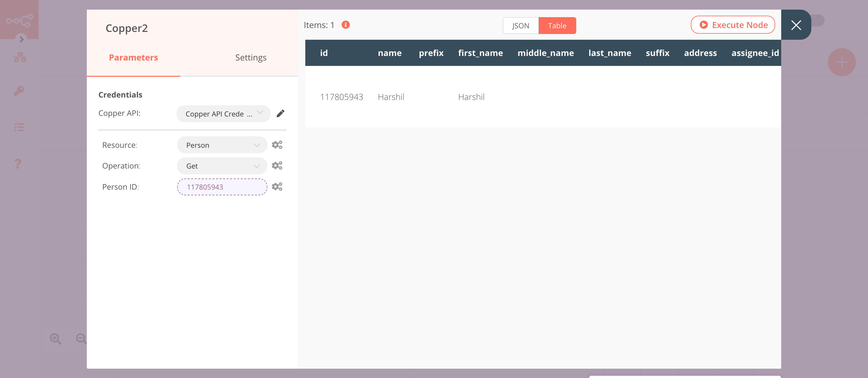Select the Settings tab

[250, 57]
